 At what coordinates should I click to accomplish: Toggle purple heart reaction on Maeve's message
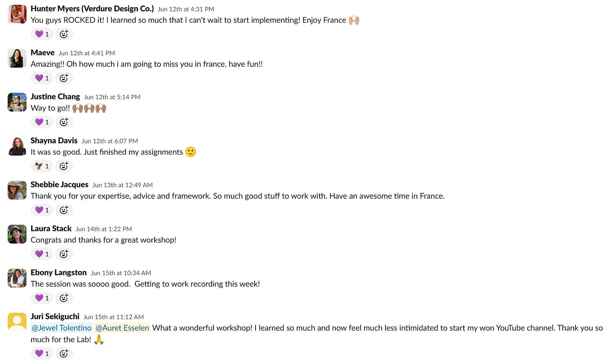(x=42, y=78)
